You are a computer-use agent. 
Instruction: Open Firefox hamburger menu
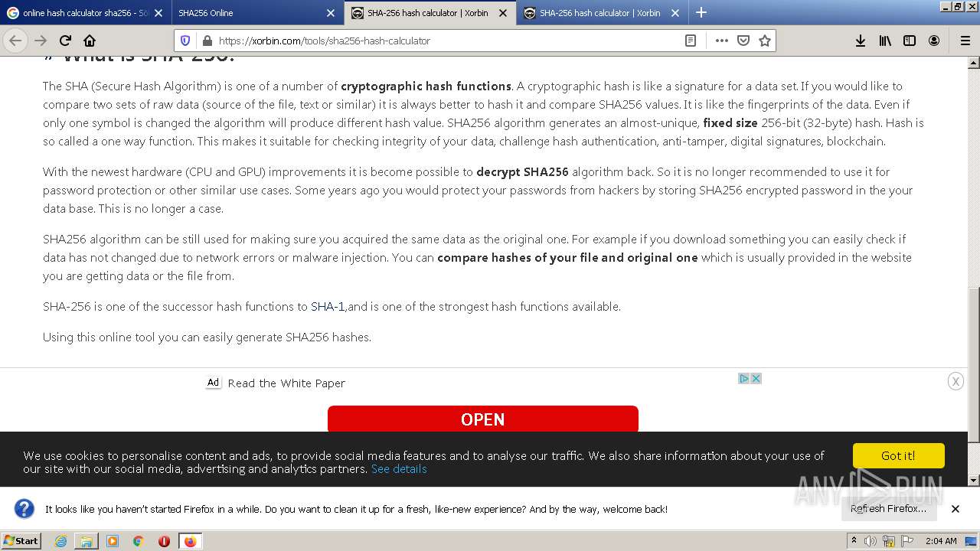(965, 41)
